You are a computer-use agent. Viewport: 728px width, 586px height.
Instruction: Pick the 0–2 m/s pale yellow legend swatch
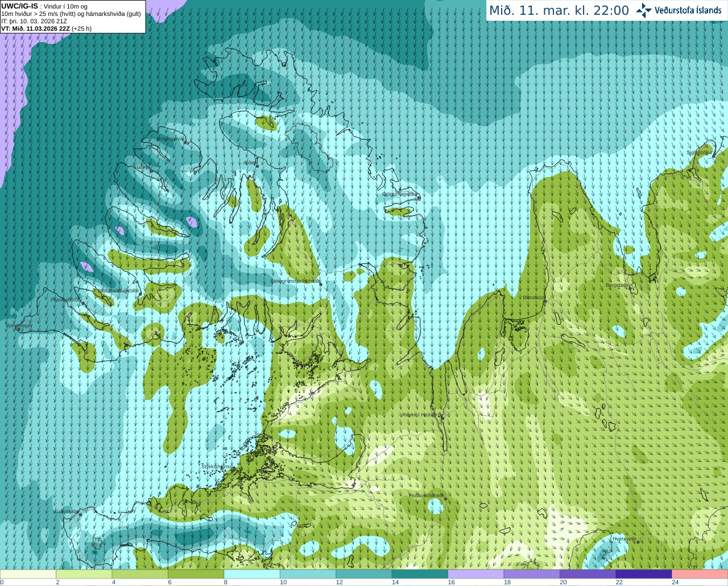pos(28,574)
